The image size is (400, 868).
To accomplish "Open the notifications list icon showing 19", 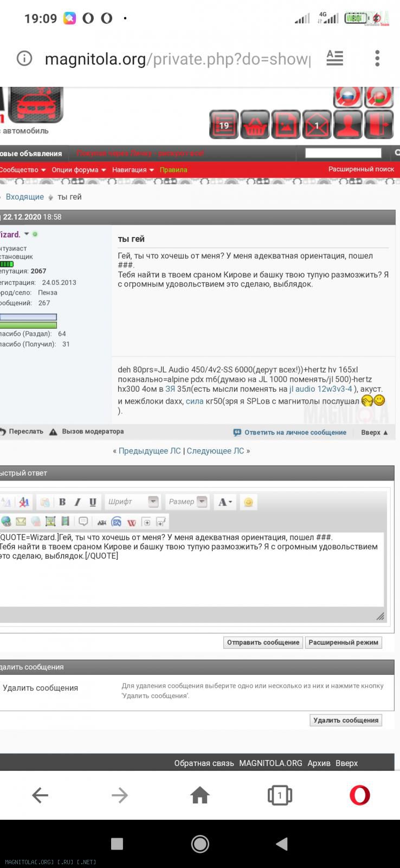I will [224, 125].
